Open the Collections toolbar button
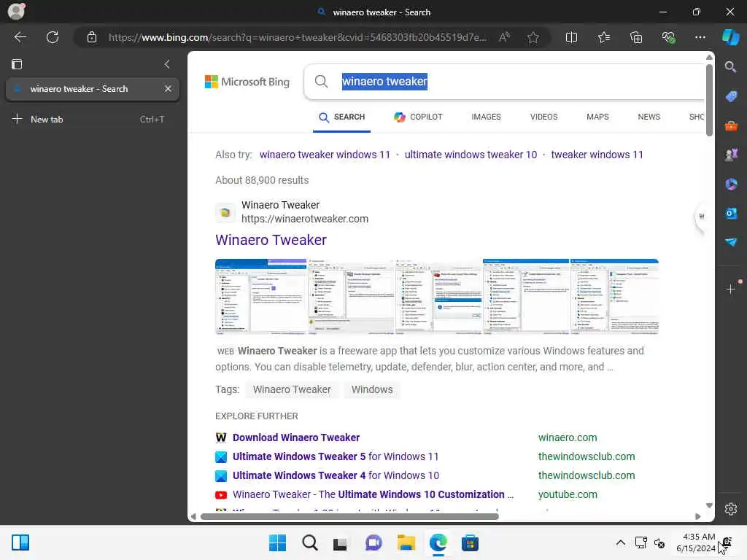 (x=636, y=37)
